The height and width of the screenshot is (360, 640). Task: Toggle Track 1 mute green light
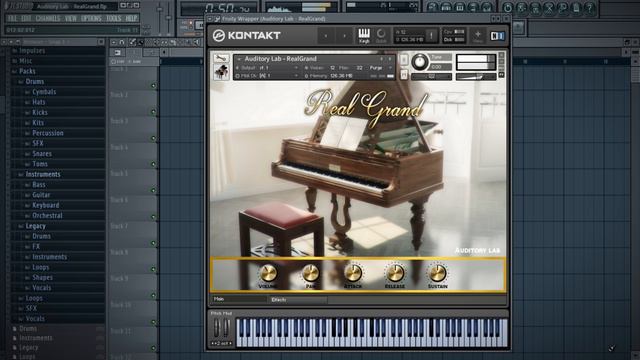153,86
